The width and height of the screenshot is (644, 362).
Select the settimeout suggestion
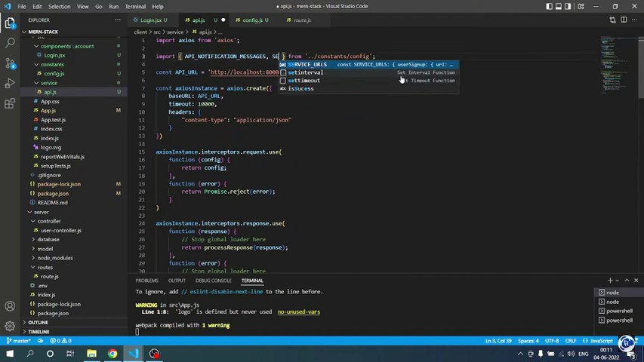[x=368, y=81]
